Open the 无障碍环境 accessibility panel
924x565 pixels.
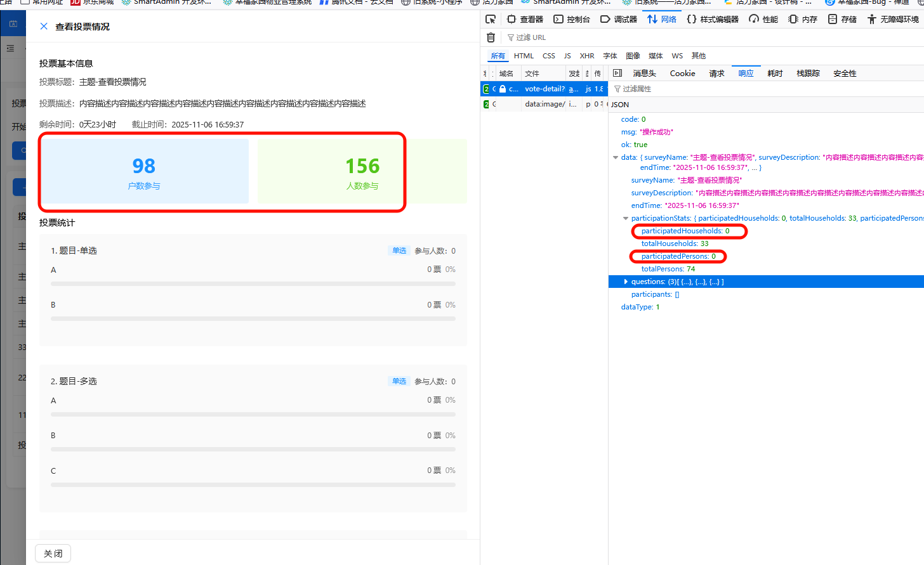893,19
